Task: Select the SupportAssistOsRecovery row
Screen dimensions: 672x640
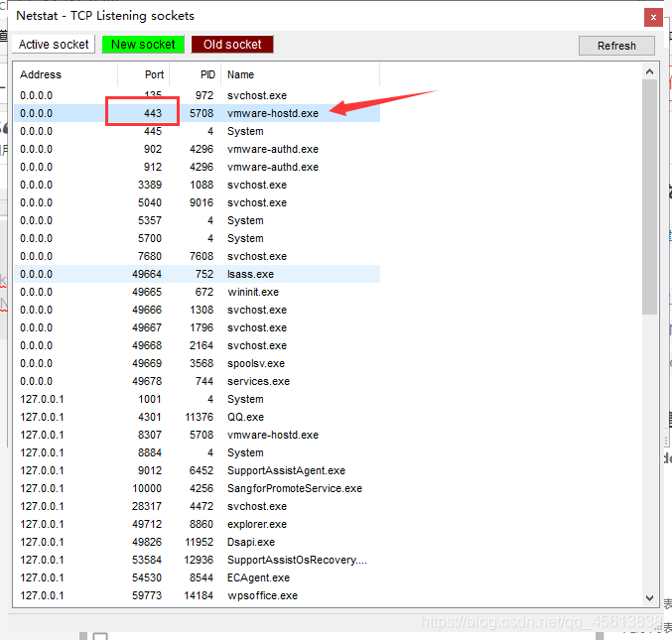Action: [198, 560]
